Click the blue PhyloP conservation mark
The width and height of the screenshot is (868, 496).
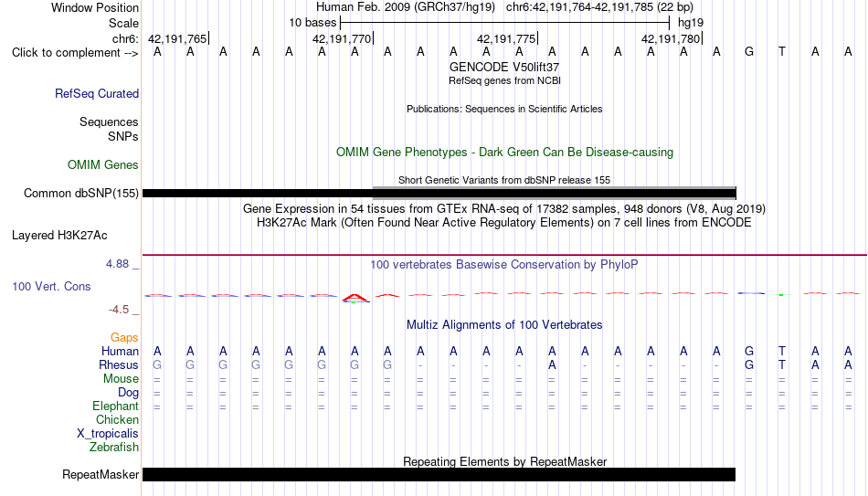coord(751,293)
